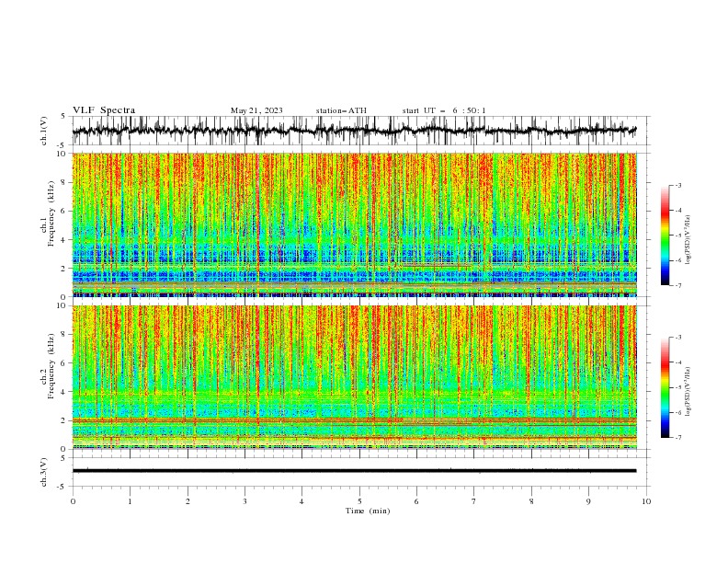Screen dimensions: 728x563
Task: Click the upper colorbar 'log(PSD)(V²/Hz)' label
Action: (688, 240)
